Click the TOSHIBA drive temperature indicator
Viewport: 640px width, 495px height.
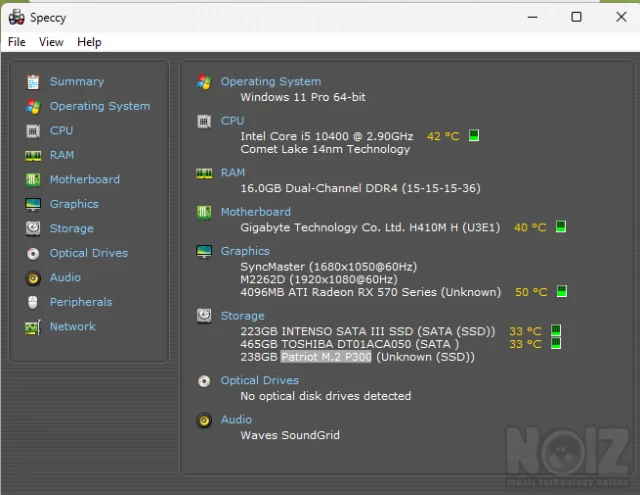click(556, 343)
